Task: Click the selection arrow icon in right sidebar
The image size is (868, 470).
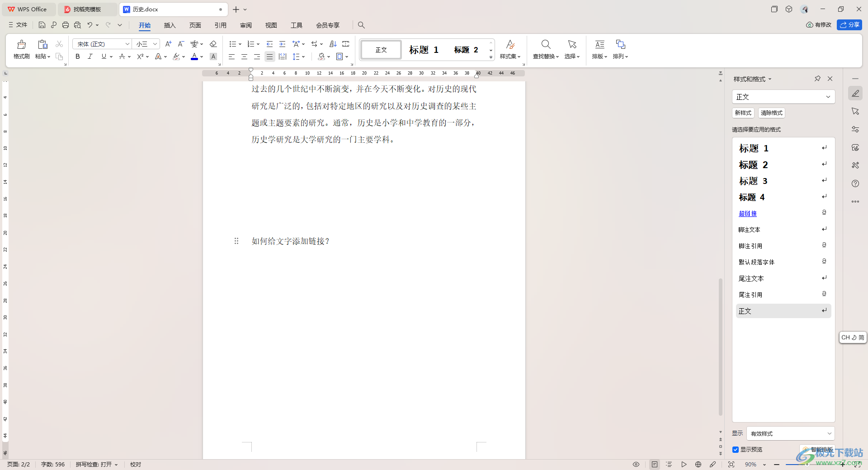Action: pos(855,111)
